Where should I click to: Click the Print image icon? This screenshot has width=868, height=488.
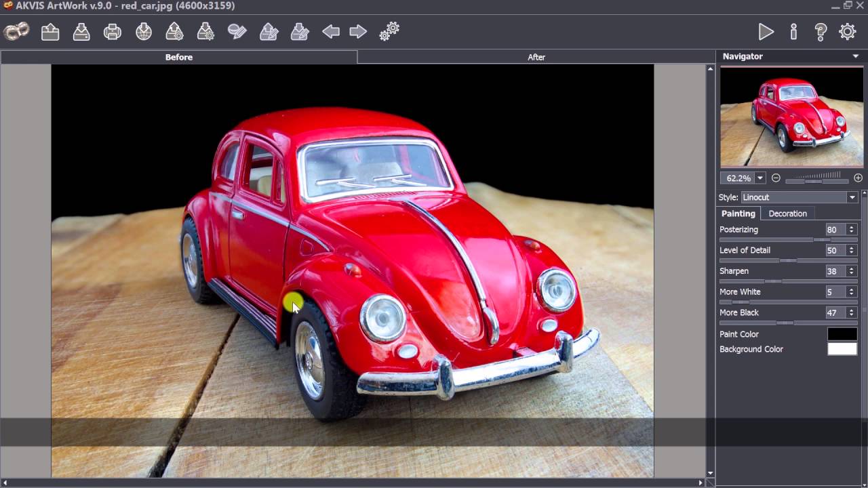113,32
